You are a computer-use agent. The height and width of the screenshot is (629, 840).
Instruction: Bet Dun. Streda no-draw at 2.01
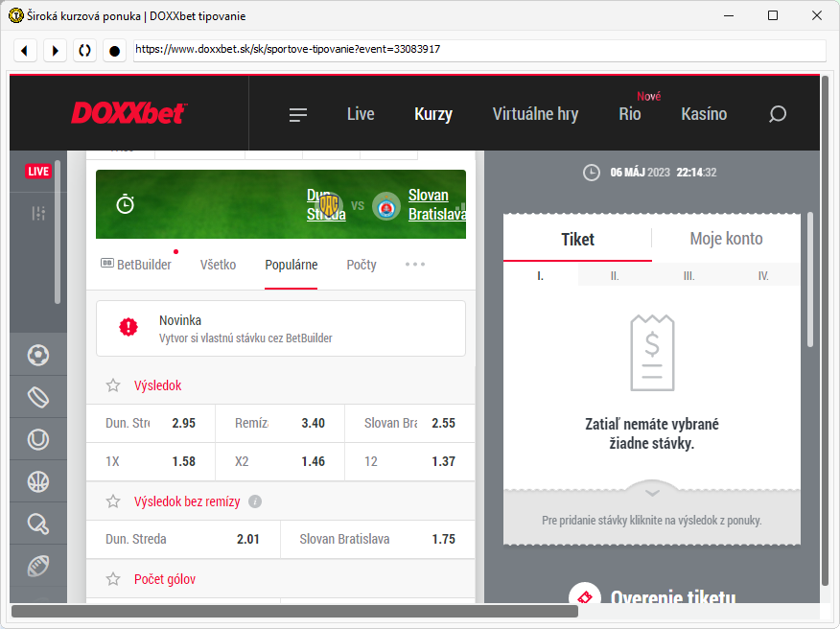tap(183, 539)
